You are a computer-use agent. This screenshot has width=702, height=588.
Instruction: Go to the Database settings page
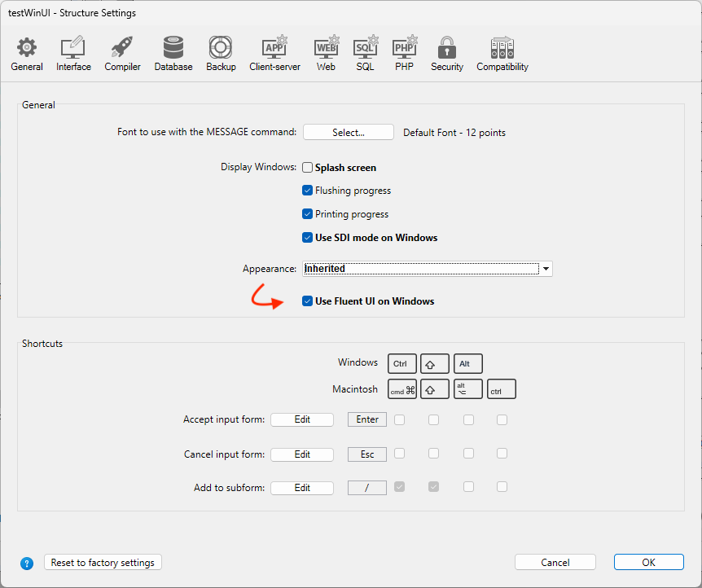[x=173, y=54]
